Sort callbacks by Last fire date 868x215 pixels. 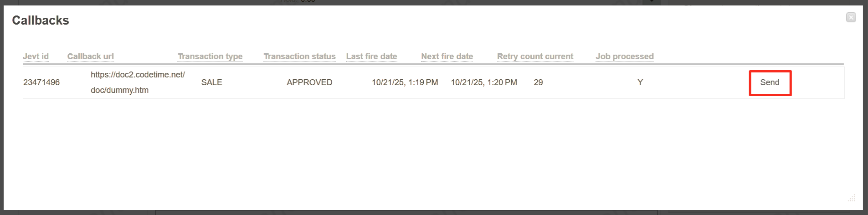371,56
